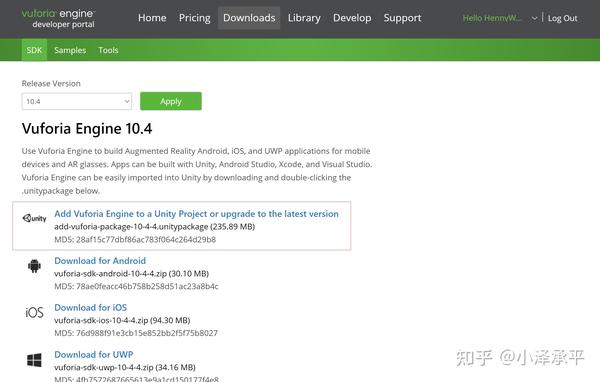The height and width of the screenshot is (382, 600).
Task: Open the Library menu
Action: [x=304, y=18]
